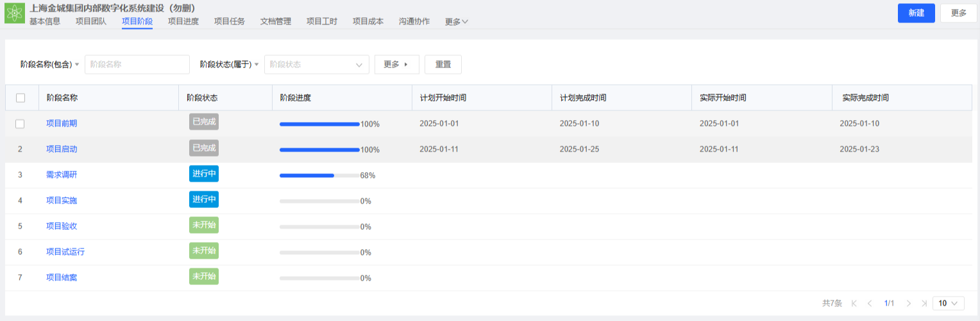
Task: Switch to the 文档管理 tab
Action: click(x=276, y=21)
